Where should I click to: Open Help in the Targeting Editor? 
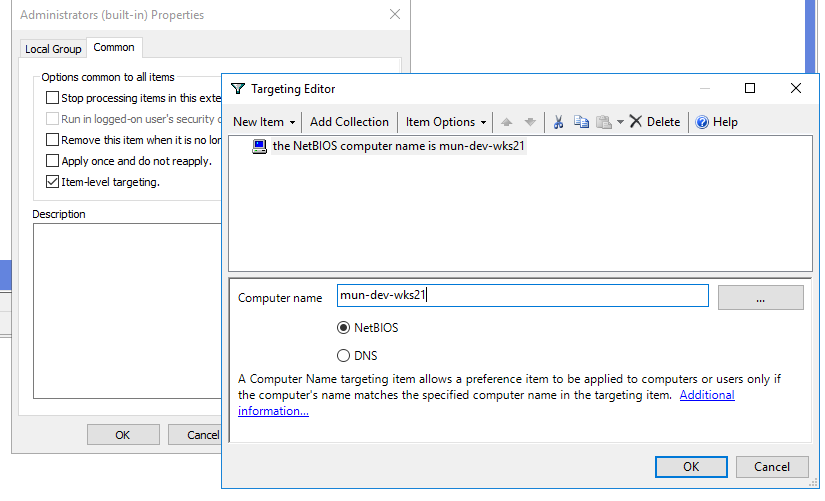pos(717,122)
